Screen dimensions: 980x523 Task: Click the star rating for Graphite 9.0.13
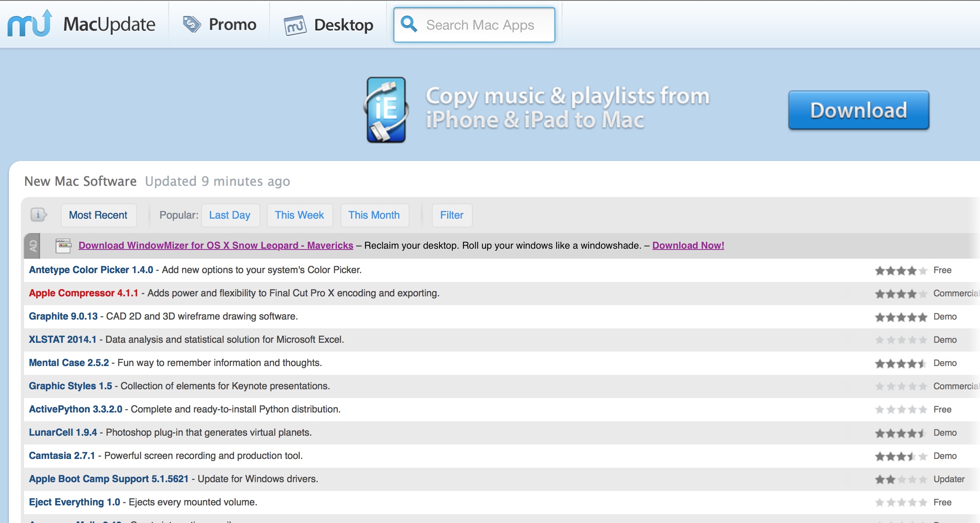tap(900, 317)
